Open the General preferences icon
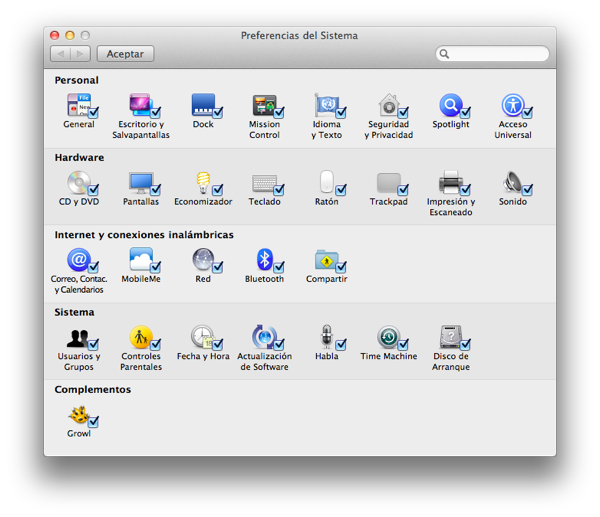The width and height of the screenshot is (600, 517). (78, 104)
